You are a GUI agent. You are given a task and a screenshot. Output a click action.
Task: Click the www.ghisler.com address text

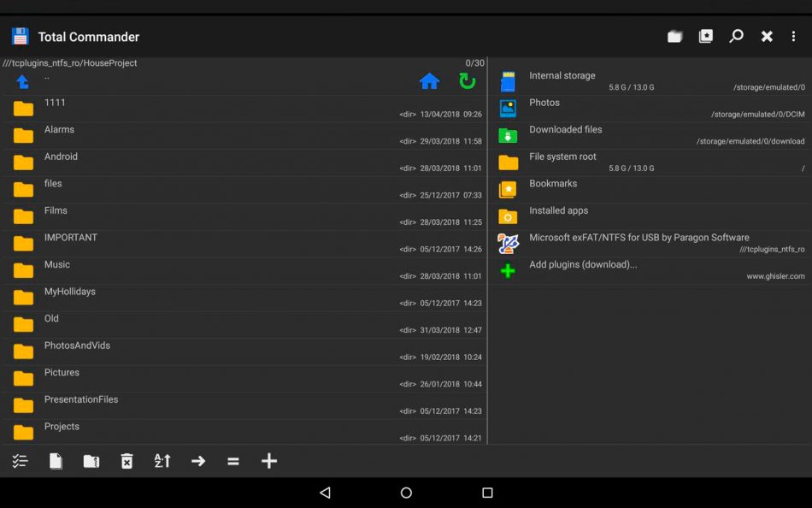click(x=775, y=276)
